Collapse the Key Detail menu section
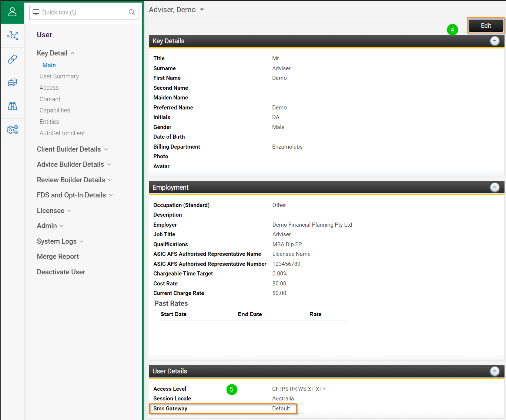This screenshot has height=420, width=506. click(72, 53)
